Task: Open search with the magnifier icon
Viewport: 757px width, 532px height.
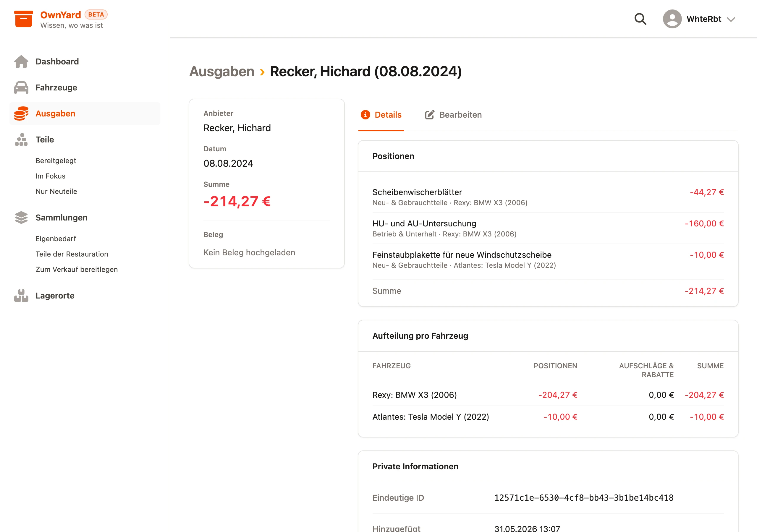Action: [640, 19]
